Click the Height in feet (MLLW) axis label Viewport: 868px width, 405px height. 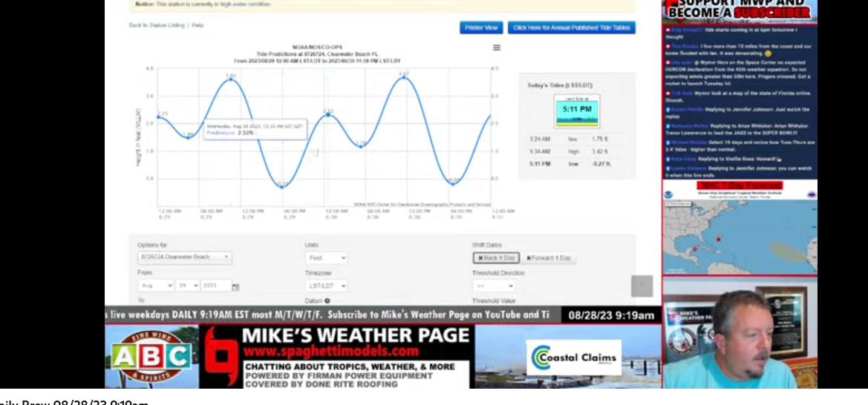(x=138, y=136)
